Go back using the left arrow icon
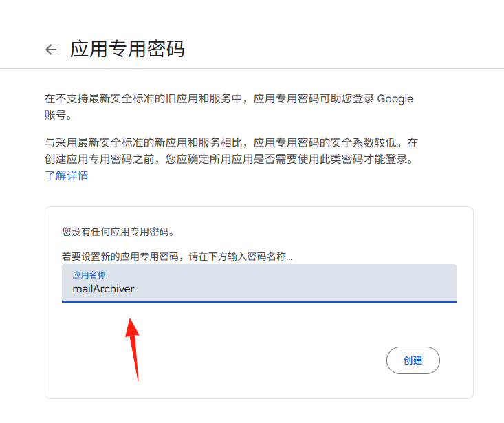The width and height of the screenshot is (504, 423). point(51,50)
